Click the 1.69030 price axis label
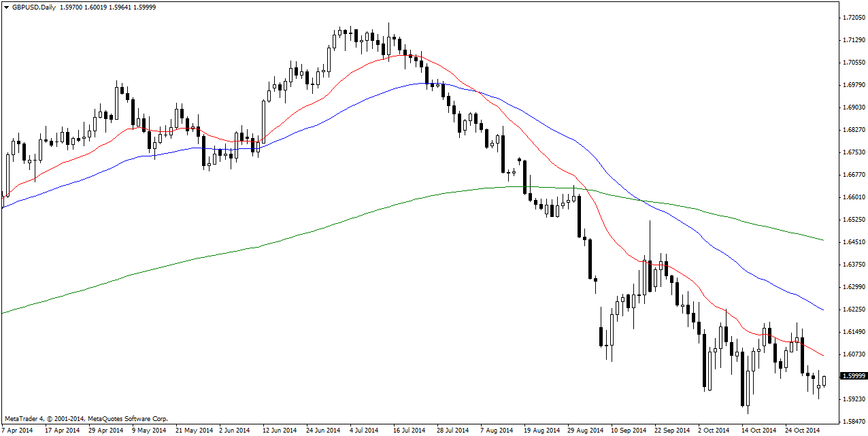The image size is (868, 436). coord(853,107)
